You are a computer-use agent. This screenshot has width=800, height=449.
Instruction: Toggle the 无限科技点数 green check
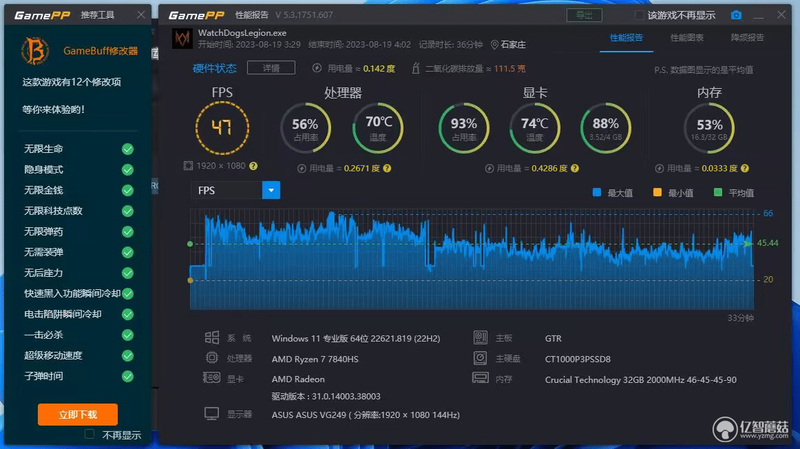click(128, 211)
